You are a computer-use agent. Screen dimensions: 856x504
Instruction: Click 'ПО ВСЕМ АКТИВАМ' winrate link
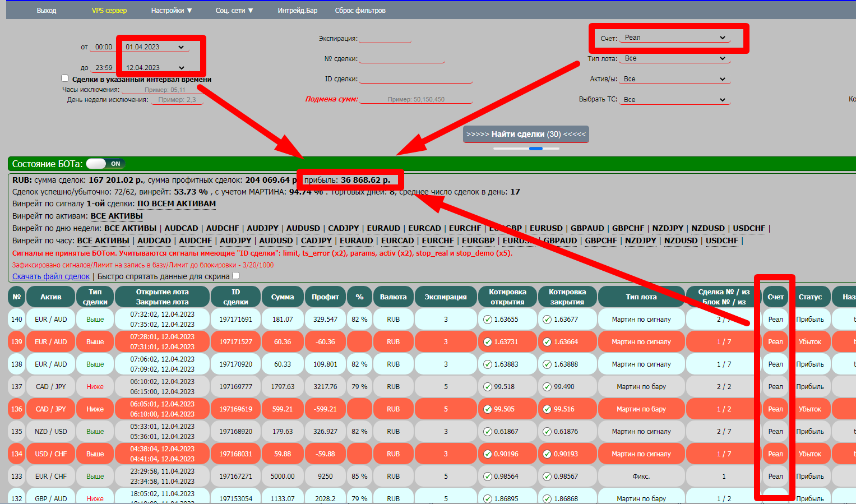pos(177,204)
